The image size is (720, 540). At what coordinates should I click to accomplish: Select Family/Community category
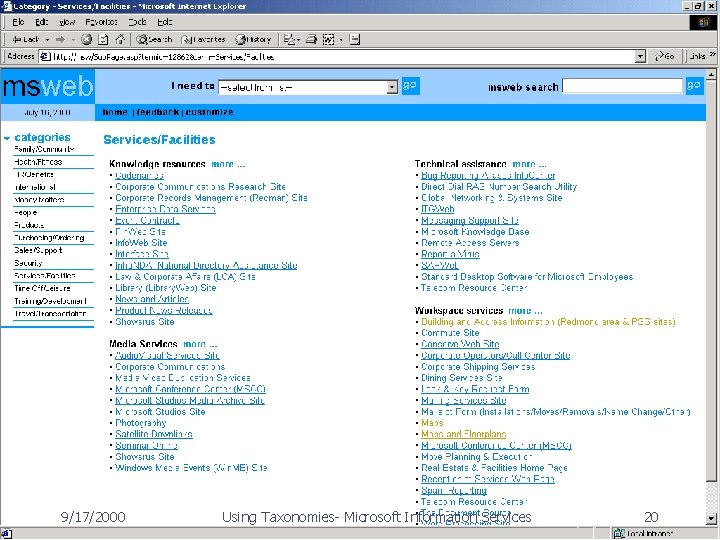(x=44, y=149)
